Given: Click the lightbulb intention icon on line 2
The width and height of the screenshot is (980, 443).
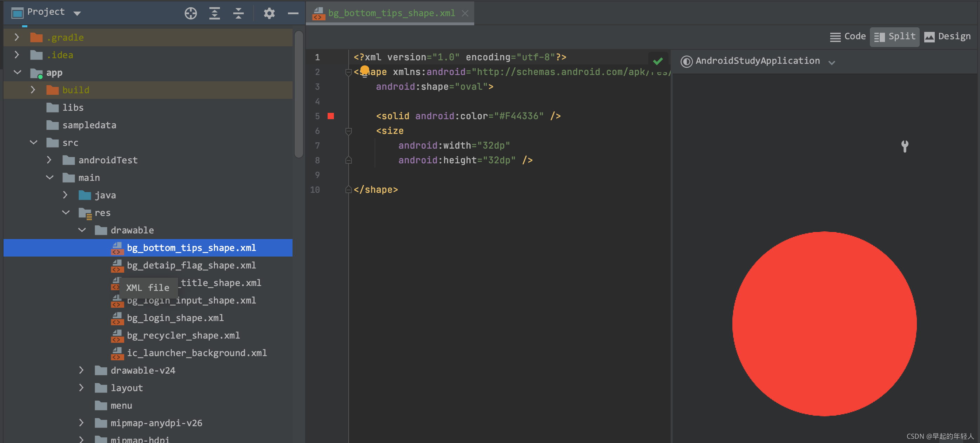Looking at the screenshot, I should point(364,70).
